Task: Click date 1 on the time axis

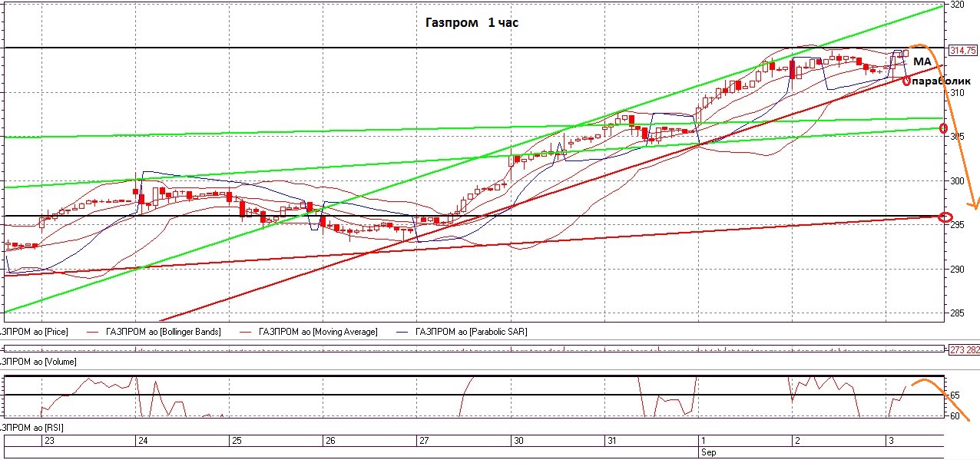Action: 703,441
